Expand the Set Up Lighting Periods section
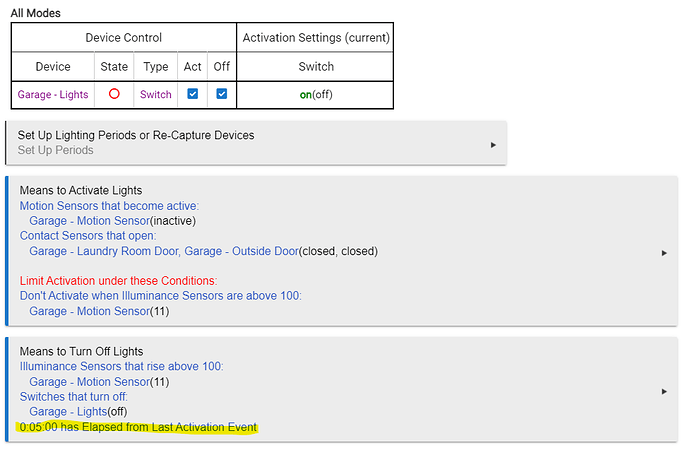Image resolution: width=690 pixels, height=454 pixels. pos(493,145)
